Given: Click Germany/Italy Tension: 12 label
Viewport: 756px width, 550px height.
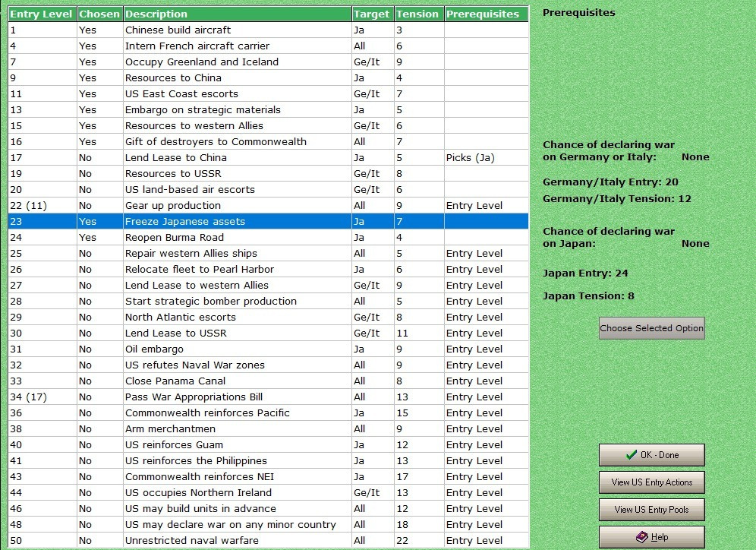Looking at the screenshot, I should (x=616, y=198).
